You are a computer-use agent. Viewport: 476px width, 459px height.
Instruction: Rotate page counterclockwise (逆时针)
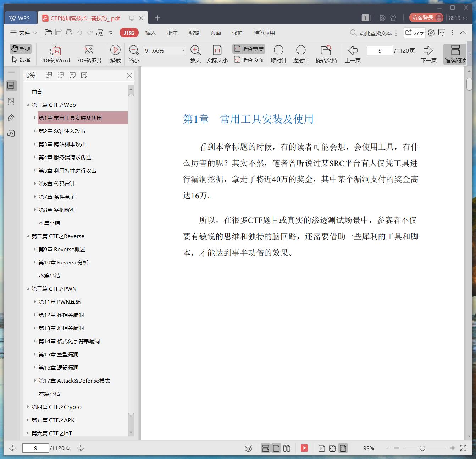point(301,54)
